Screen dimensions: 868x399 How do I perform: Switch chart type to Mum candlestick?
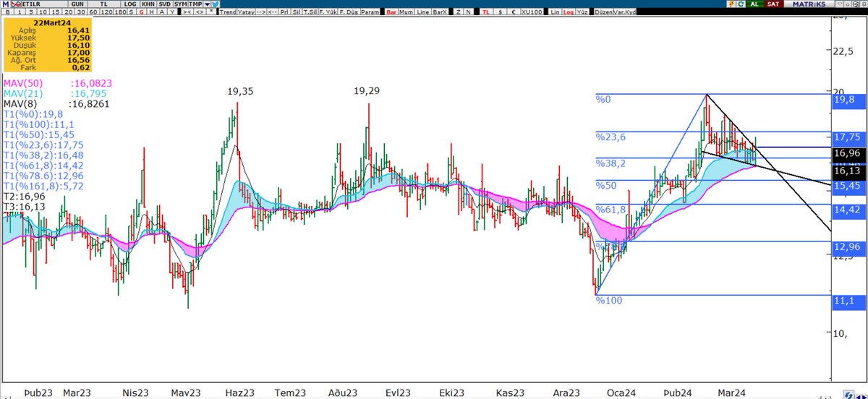pos(407,12)
